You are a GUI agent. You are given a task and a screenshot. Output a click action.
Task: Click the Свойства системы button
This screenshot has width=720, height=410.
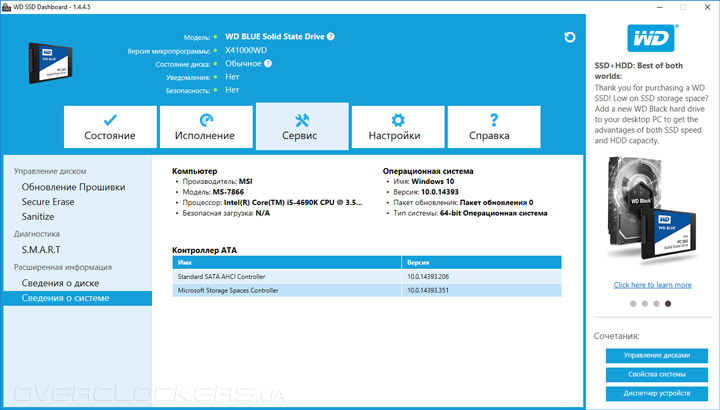pos(657,374)
